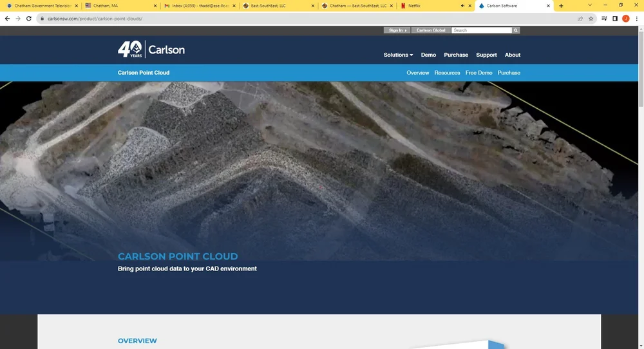Click the CARLSON POINT CLOUD heading
This screenshot has height=349, width=644.
click(178, 256)
